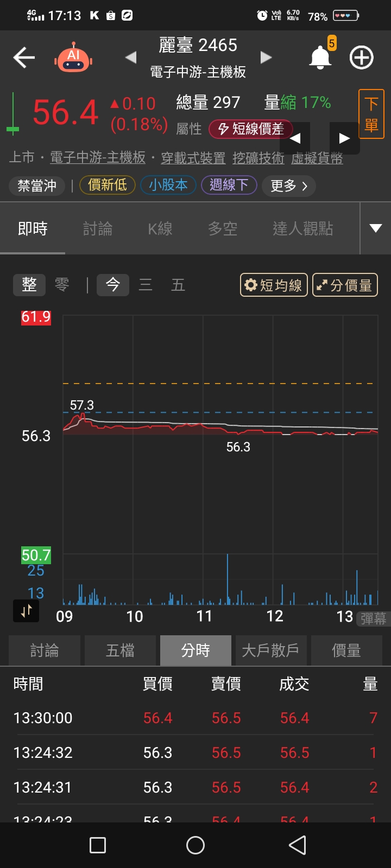Tap the alarm clock status icon
Viewport: 391px width, 868px height.
coord(262,16)
